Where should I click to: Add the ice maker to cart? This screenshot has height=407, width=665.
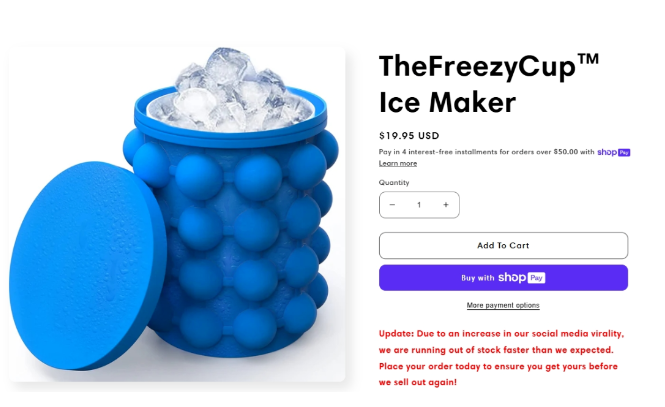pos(503,245)
